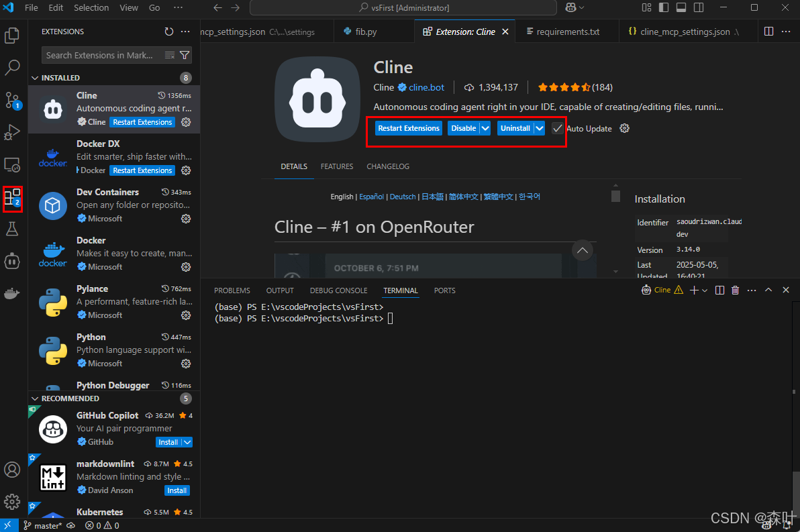The image size is (800, 532).
Task: Open the Copilot menu in title bar
Action: (x=574, y=7)
